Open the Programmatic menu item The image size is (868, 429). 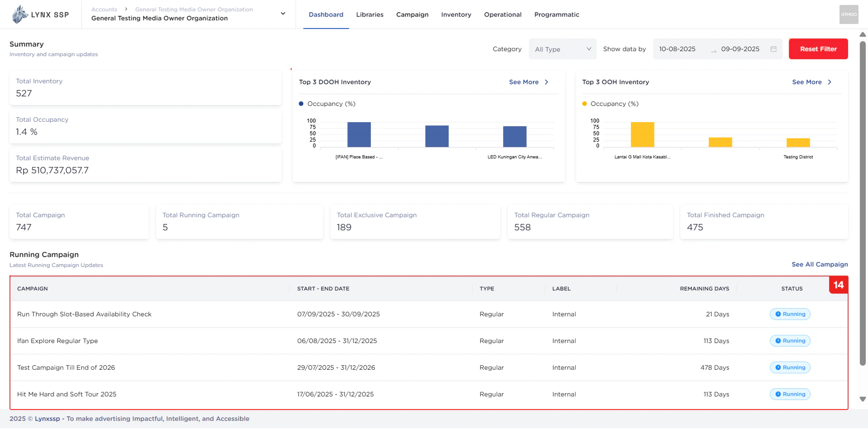click(x=557, y=14)
